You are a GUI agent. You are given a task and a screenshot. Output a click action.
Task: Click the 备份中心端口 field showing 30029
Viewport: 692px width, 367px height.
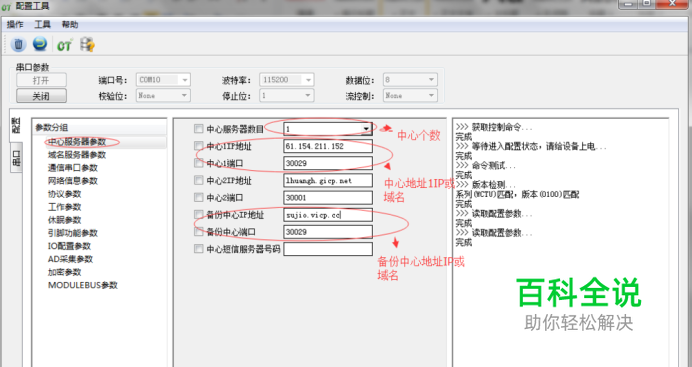click(x=328, y=232)
